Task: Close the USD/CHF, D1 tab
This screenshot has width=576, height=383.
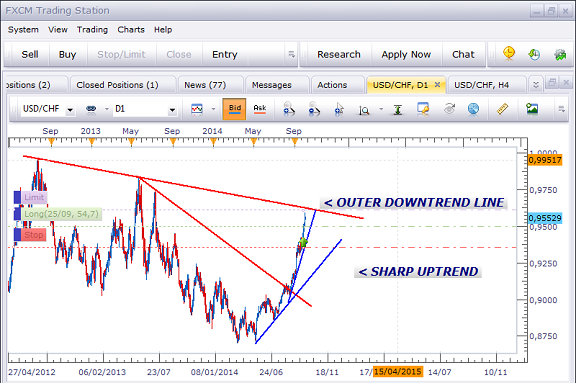Action: (x=437, y=84)
